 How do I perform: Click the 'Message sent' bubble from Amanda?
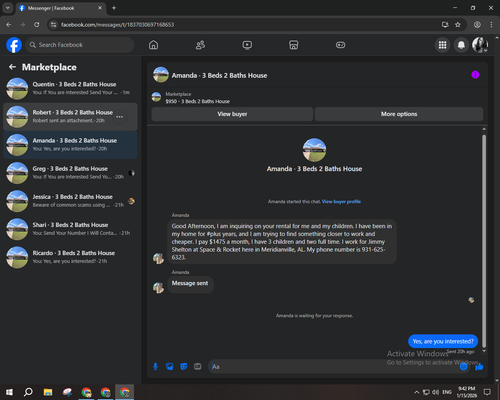190,284
